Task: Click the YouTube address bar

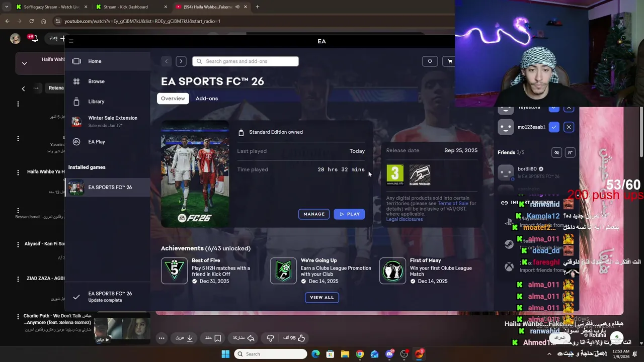Action: [252, 21]
